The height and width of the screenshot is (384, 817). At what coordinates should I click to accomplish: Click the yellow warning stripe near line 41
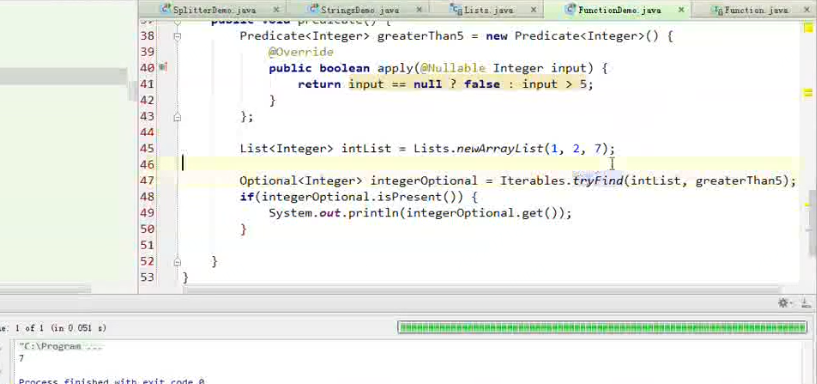[808, 93]
